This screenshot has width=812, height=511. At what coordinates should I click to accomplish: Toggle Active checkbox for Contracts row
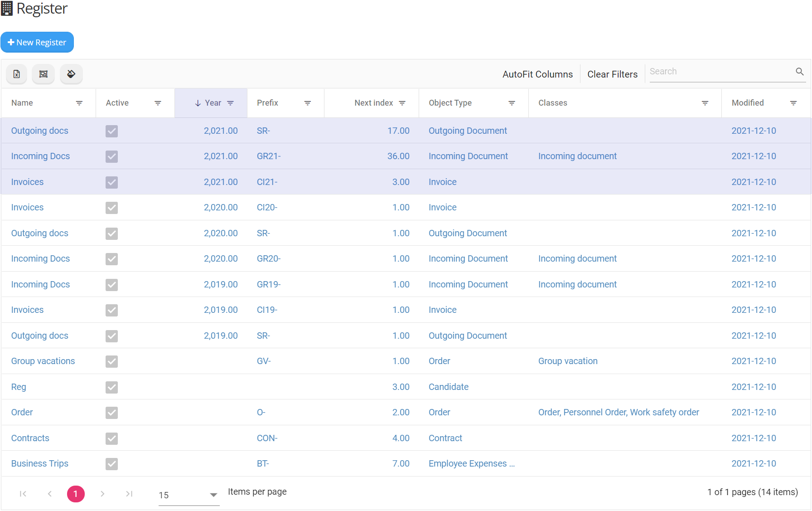click(111, 438)
